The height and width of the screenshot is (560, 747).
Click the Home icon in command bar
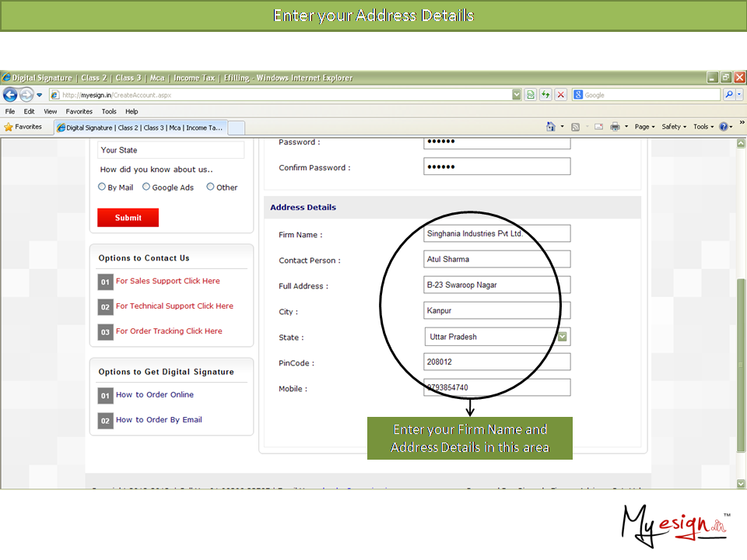click(551, 127)
